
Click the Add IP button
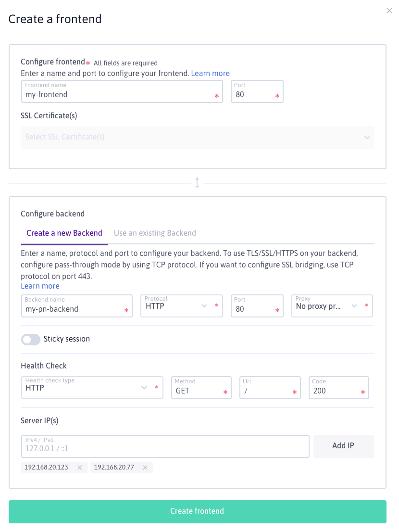343,446
